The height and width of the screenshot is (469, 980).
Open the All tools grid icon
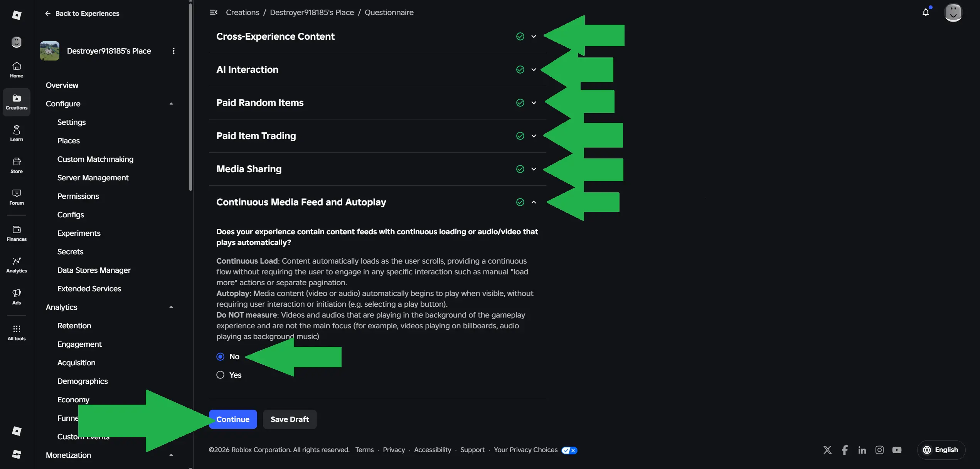[x=17, y=333]
